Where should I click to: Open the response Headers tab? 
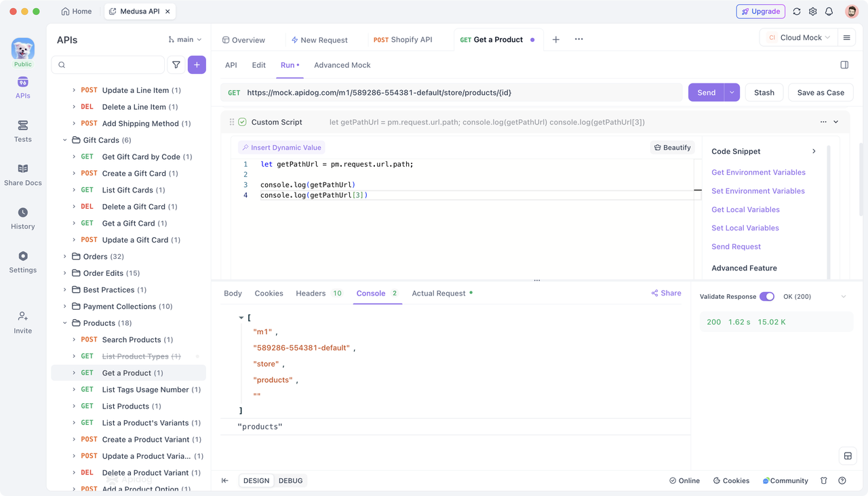click(x=319, y=293)
